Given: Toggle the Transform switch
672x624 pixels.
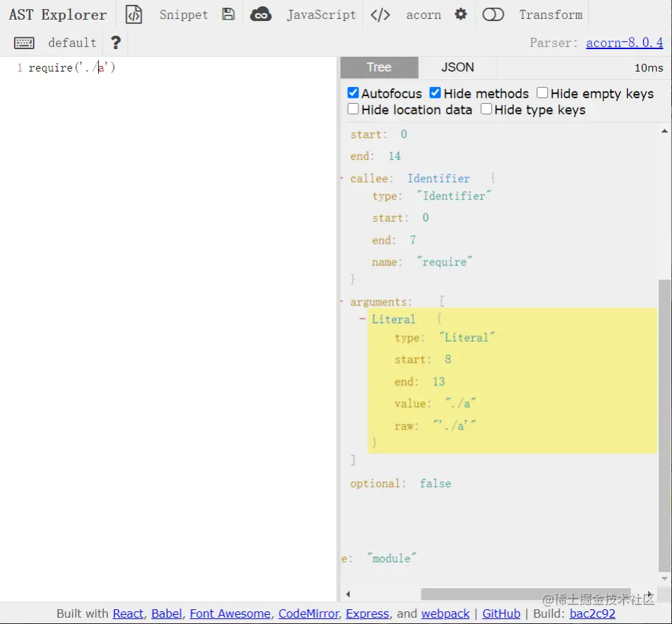Looking at the screenshot, I should click(493, 15).
